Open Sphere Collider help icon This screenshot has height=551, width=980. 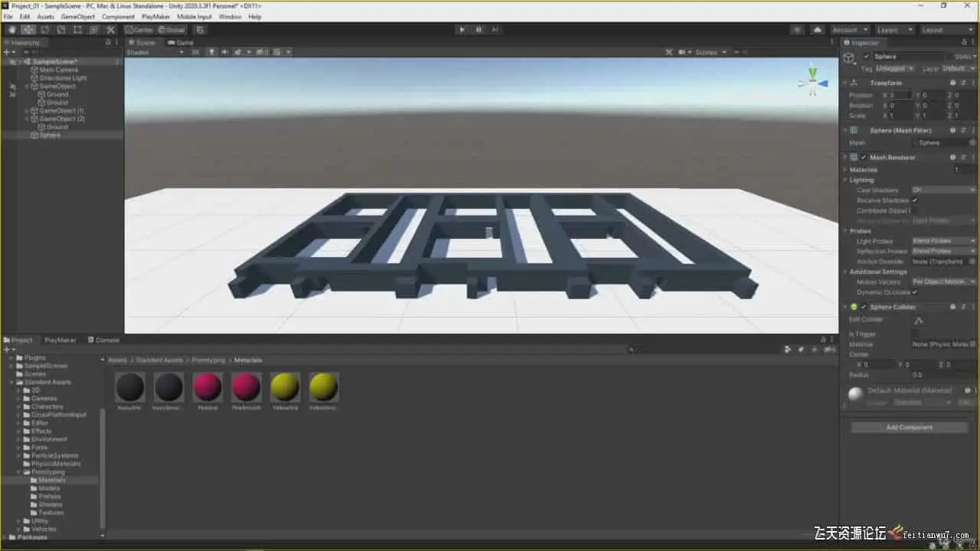pyautogui.click(x=953, y=307)
